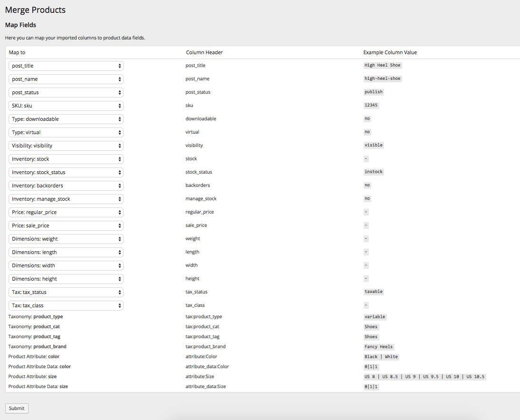Viewport: 520px width, 420px height.
Task: Open the Visibility: visibility dropdown
Action: coord(66,145)
